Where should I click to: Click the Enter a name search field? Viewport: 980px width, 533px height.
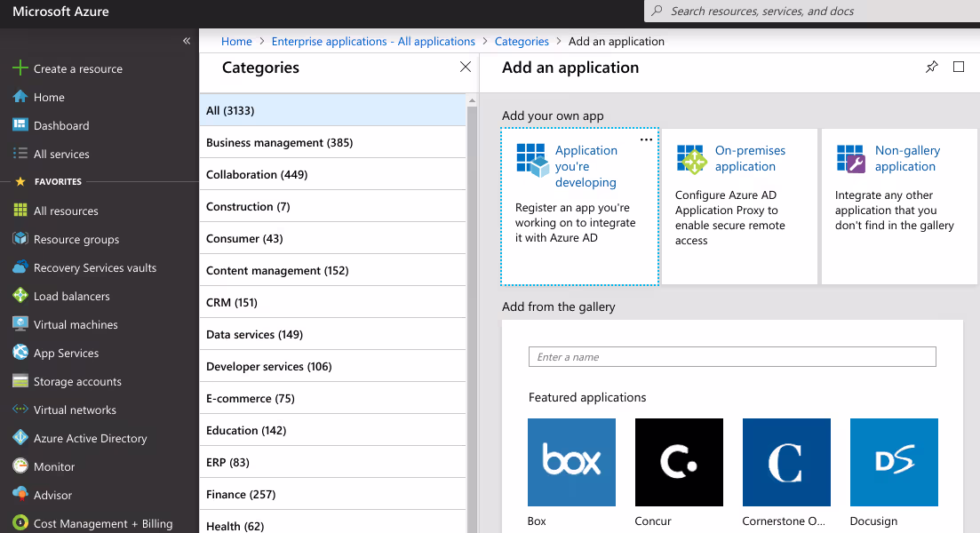tap(731, 357)
